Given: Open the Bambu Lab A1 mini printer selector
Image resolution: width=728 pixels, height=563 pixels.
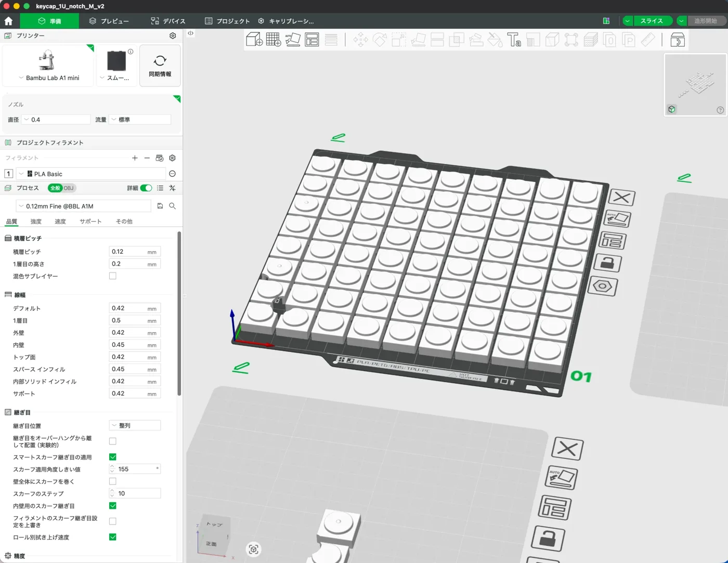Looking at the screenshot, I should [49, 66].
